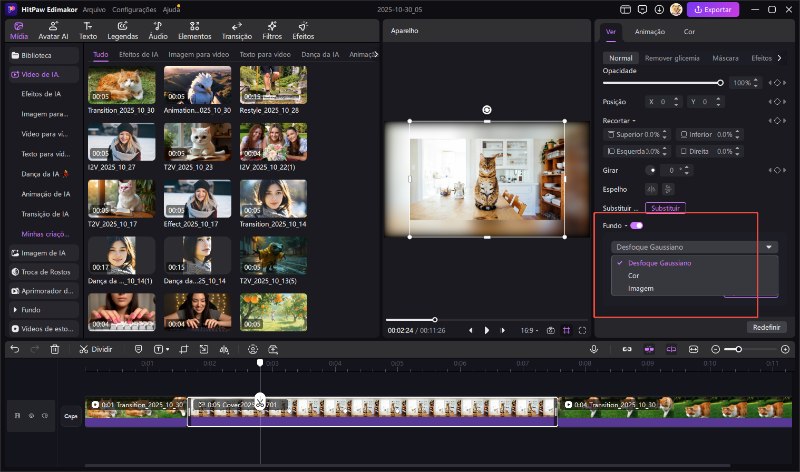The width and height of the screenshot is (800, 472).
Task: Choose the Cor background option
Action: click(633, 276)
